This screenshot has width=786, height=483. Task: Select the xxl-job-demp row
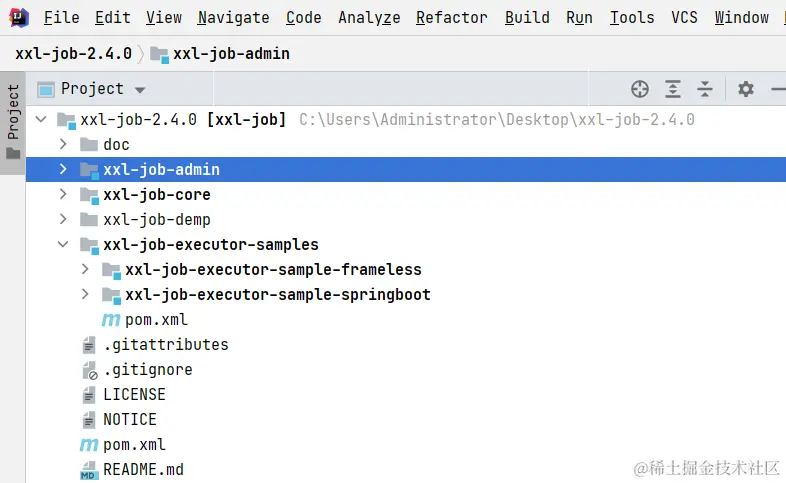click(x=406, y=219)
